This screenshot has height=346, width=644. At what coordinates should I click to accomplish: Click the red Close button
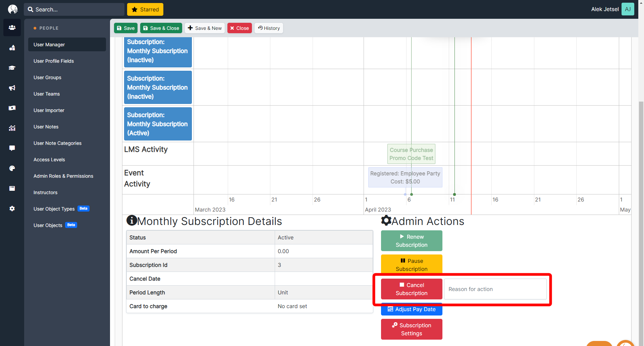(x=239, y=28)
